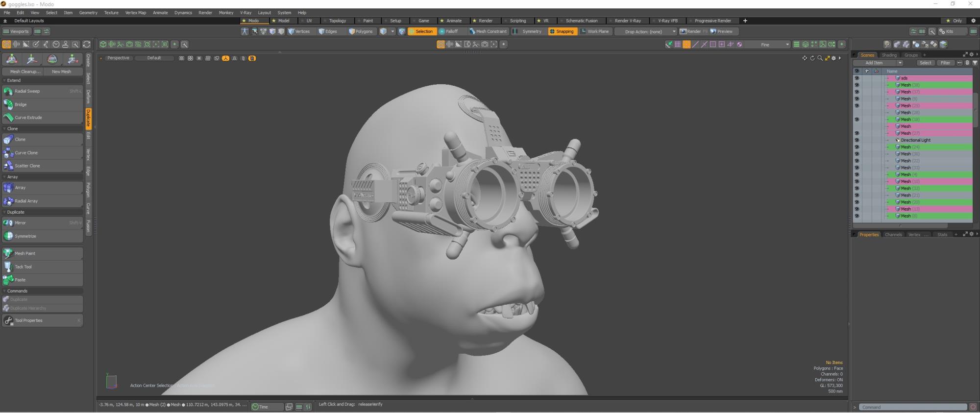Screen dimensions: 980x413
Task: Start the Clone tool
Action: tap(42, 140)
